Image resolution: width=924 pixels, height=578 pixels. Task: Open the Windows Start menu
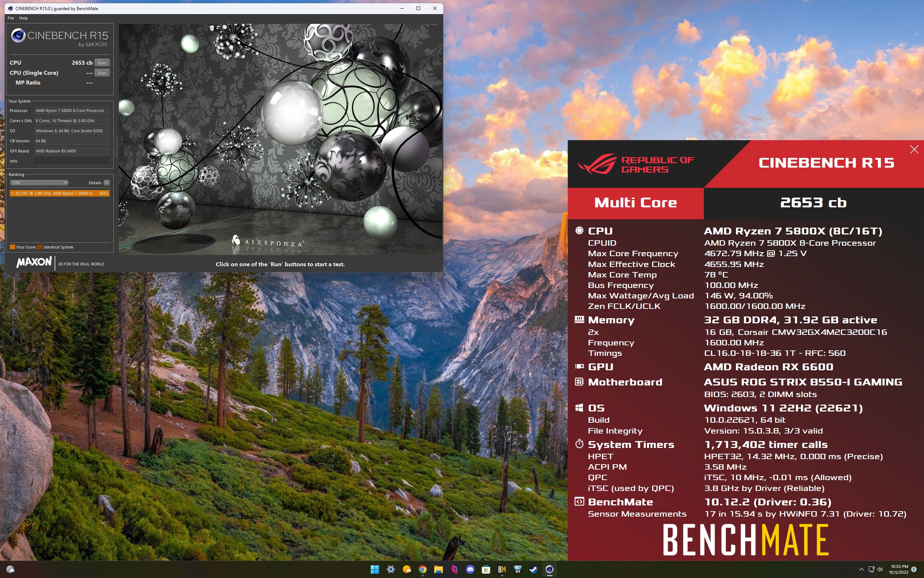(375, 570)
